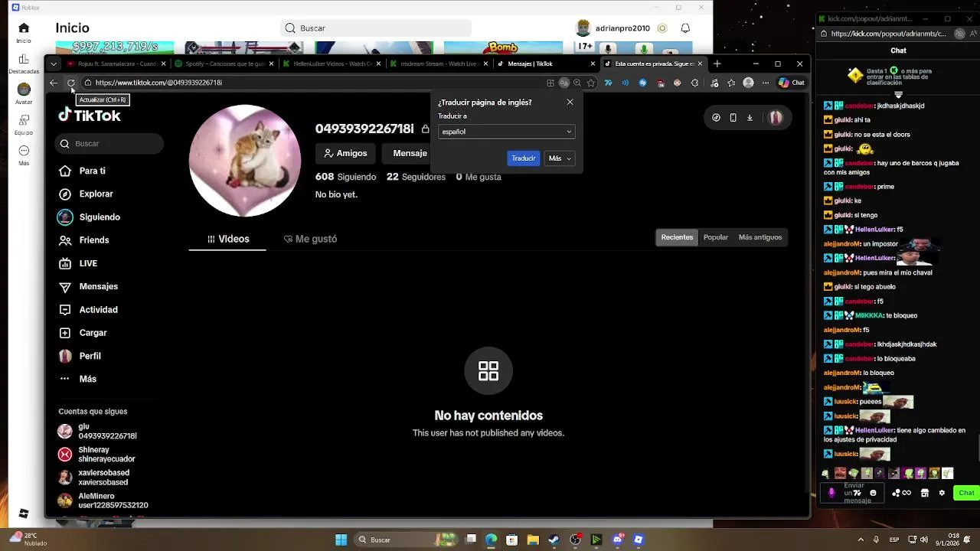This screenshot has height=551, width=980.
Task: Click the Kick chat emoji picker icon
Action: coord(873,493)
